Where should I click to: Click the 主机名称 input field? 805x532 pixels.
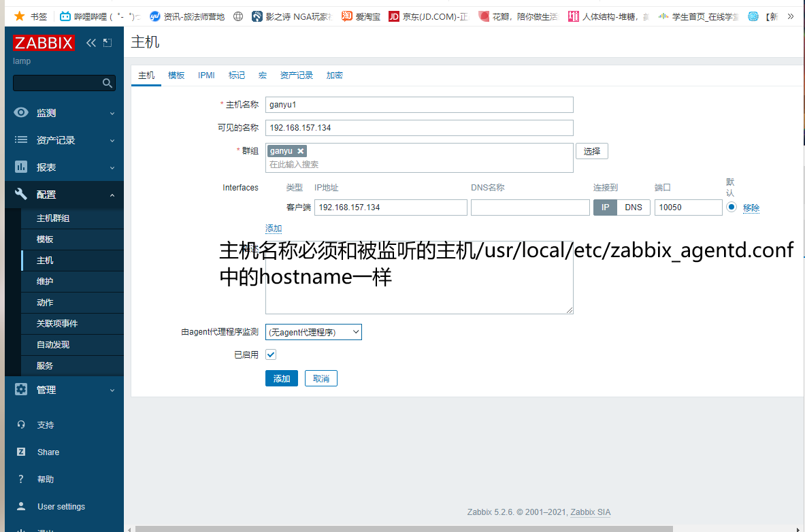[419, 105]
